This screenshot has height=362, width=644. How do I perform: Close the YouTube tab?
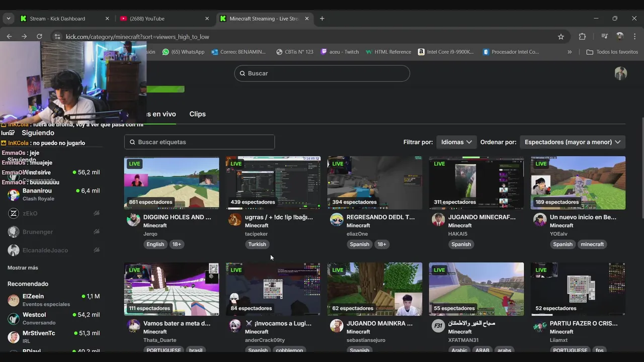pyautogui.click(x=207, y=19)
